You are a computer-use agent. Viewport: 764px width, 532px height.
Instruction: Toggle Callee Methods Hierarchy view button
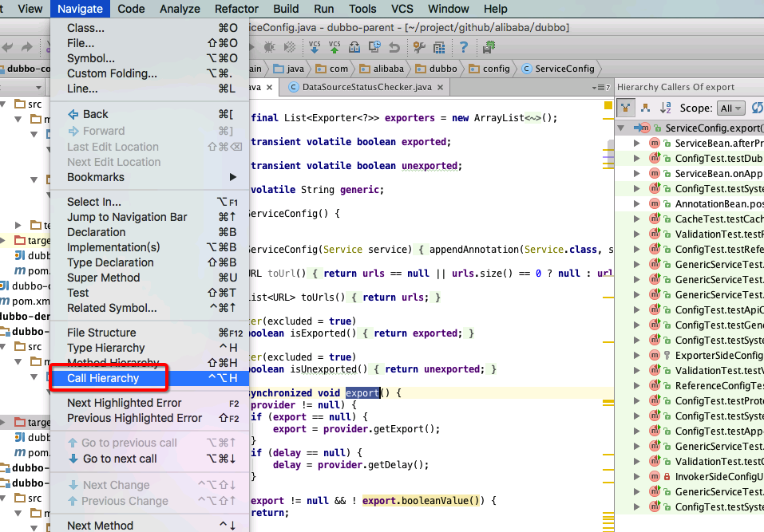(646, 108)
